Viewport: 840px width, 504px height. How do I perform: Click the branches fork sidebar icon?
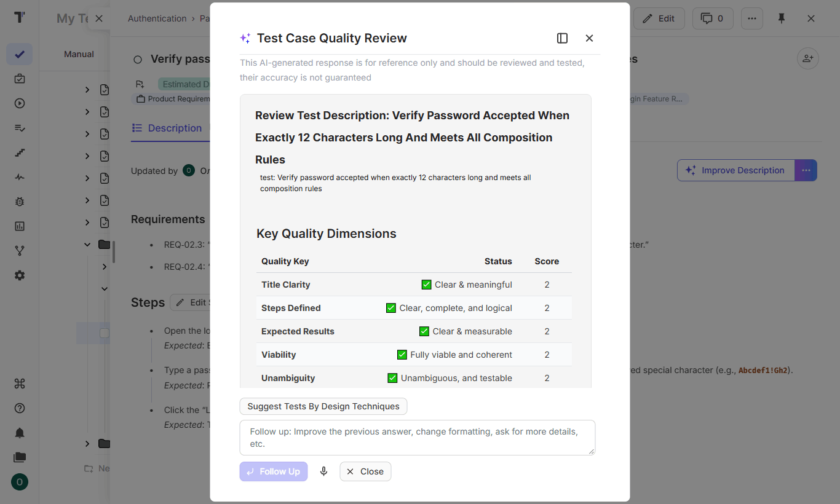point(20,251)
